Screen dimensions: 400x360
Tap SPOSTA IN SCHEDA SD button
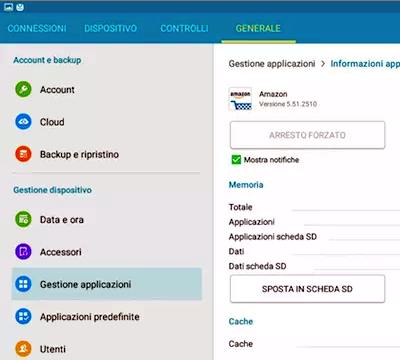(x=307, y=289)
